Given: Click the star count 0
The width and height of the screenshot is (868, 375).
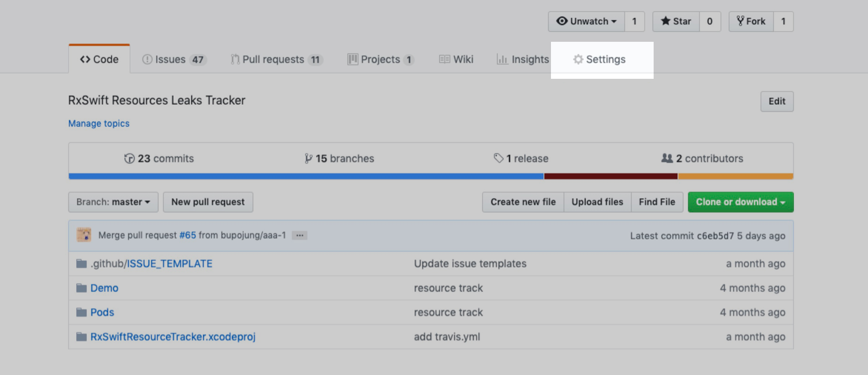Looking at the screenshot, I should [710, 22].
